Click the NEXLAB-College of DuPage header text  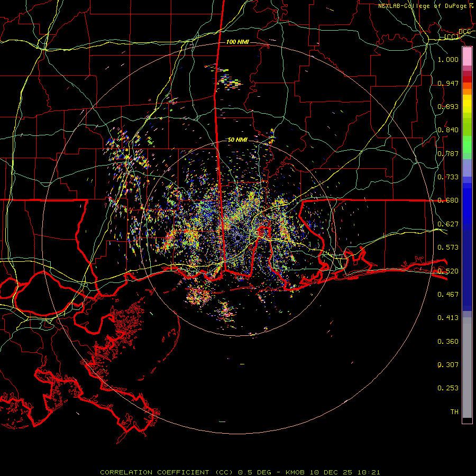[x=422, y=6]
